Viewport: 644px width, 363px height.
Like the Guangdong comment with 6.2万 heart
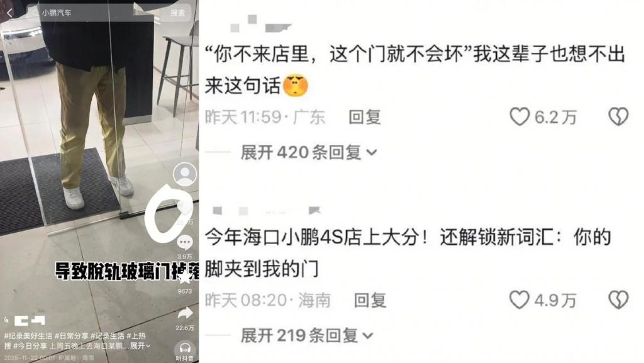point(519,116)
